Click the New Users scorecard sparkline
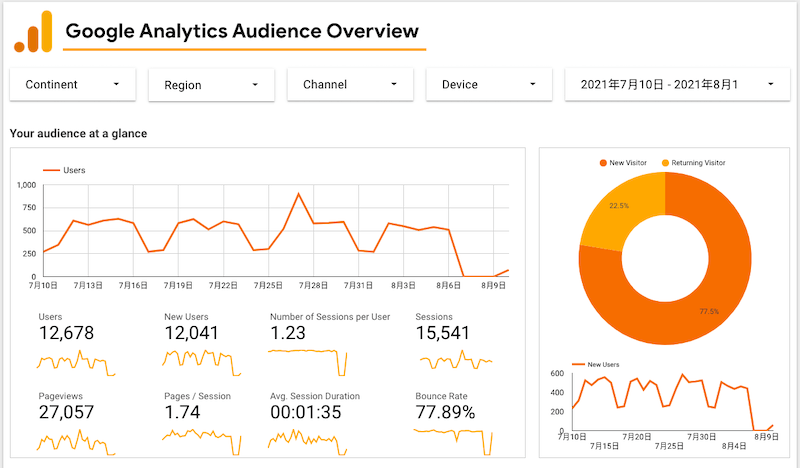The height and width of the screenshot is (468, 800). [x=202, y=363]
